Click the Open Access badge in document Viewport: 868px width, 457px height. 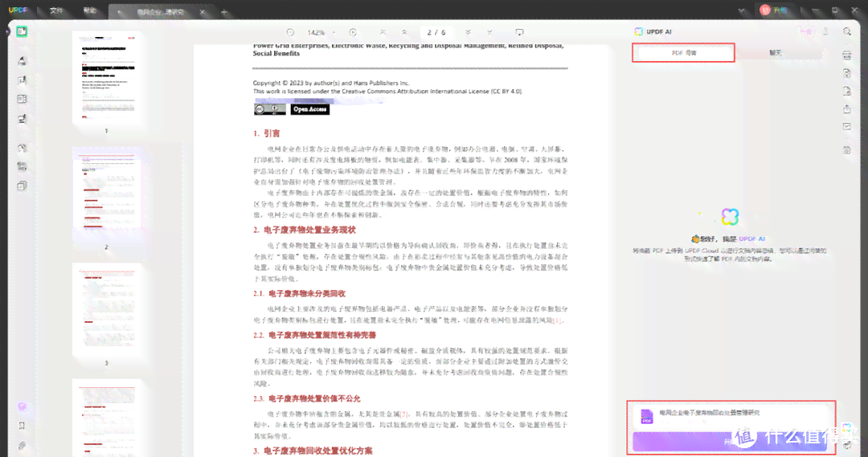tap(310, 109)
